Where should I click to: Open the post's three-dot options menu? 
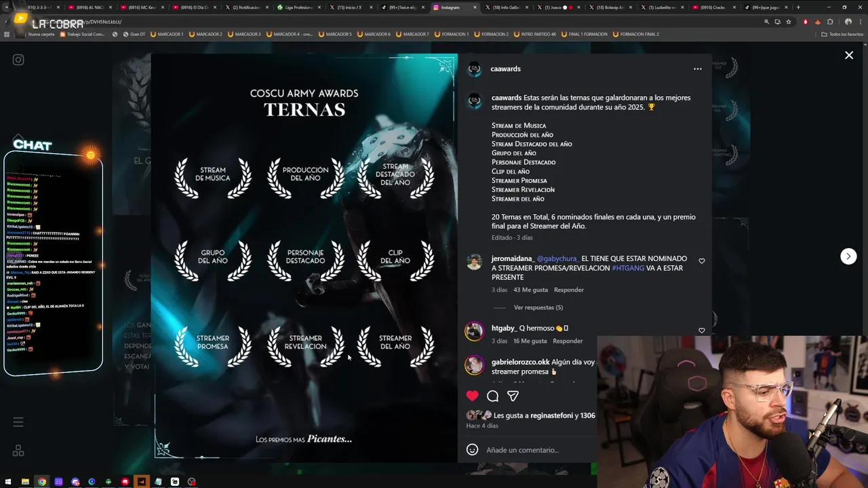pos(698,68)
